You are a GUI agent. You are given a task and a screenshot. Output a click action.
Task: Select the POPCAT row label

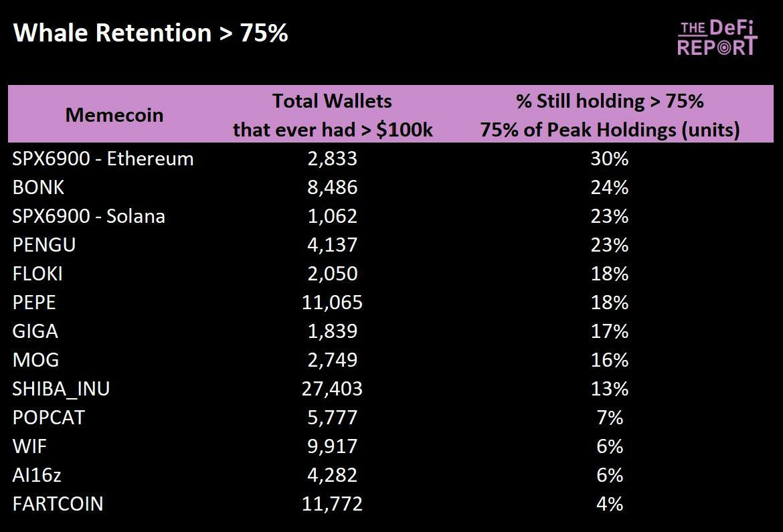[x=48, y=418]
